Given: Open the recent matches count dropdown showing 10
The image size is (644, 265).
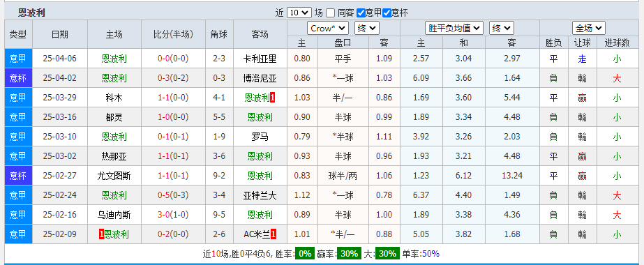Looking at the screenshot, I should (x=299, y=13).
